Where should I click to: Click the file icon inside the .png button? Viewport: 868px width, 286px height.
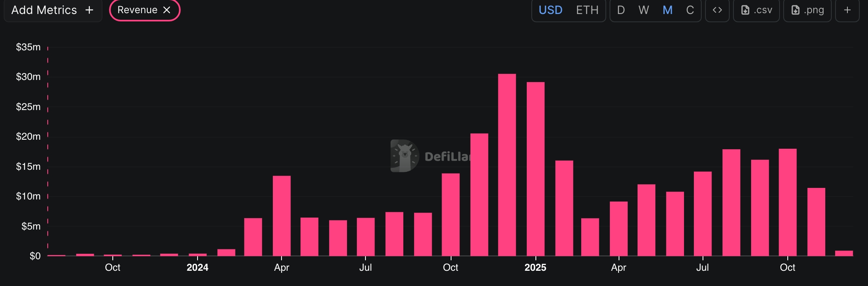pyautogui.click(x=796, y=10)
